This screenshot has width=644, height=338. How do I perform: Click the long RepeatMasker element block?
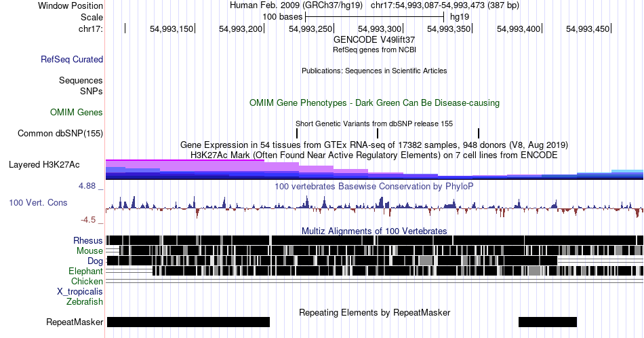point(188,322)
